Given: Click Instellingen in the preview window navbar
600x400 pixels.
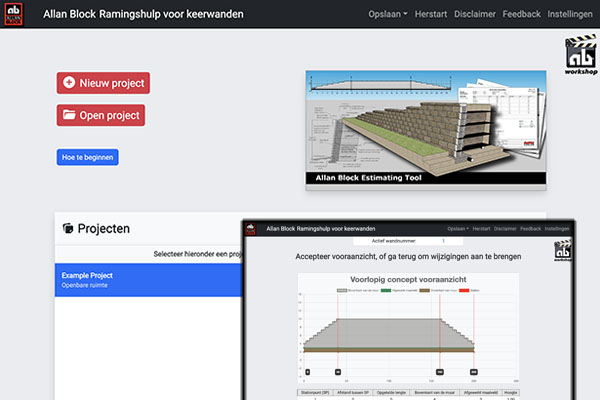Looking at the screenshot, I should [x=557, y=229].
